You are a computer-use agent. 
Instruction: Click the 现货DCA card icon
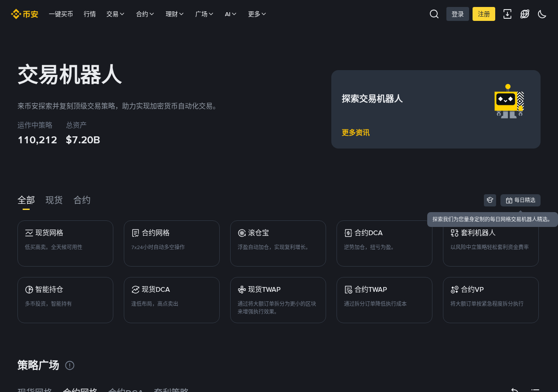pyautogui.click(x=136, y=290)
